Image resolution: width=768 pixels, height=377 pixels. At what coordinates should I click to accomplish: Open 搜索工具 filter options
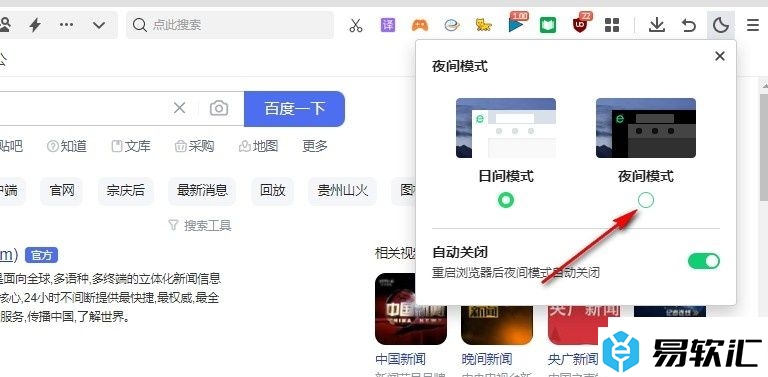[x=200, y=225]
